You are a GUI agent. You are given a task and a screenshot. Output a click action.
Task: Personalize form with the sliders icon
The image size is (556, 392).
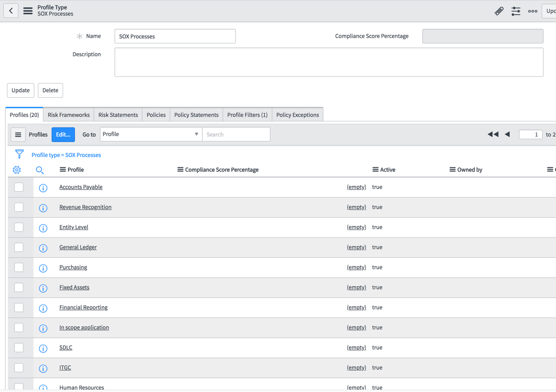point(516,11)
